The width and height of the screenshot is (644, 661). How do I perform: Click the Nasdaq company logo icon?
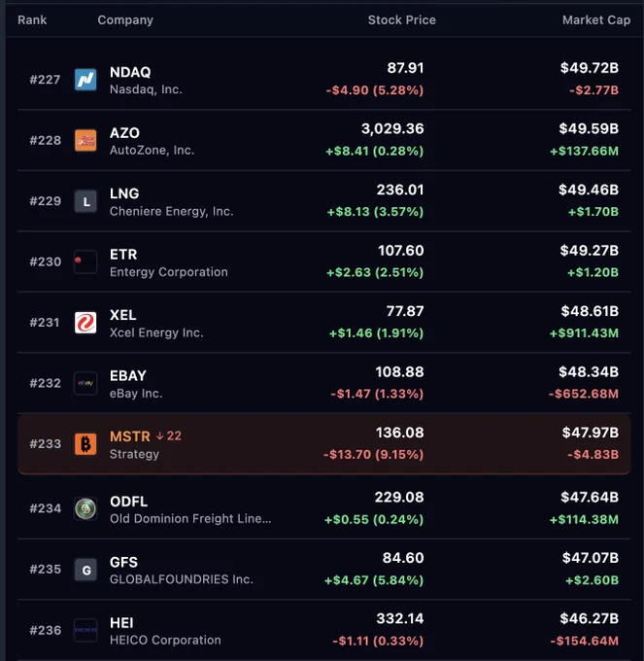point(85,80)
